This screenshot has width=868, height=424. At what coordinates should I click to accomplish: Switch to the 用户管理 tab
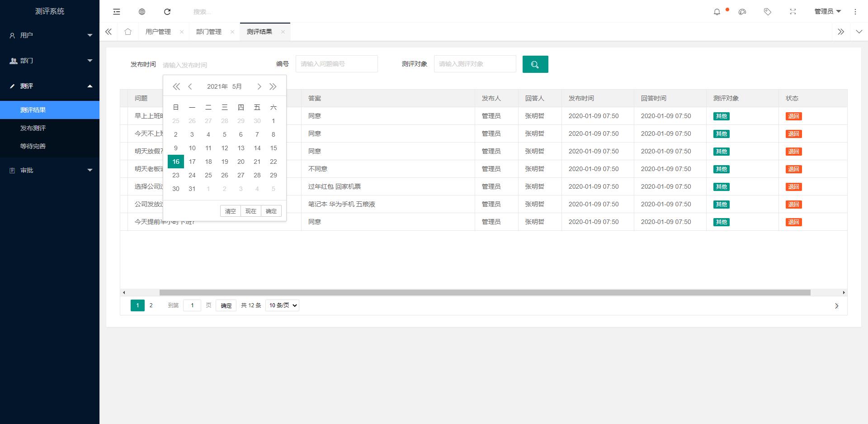[x=158, y=32]
